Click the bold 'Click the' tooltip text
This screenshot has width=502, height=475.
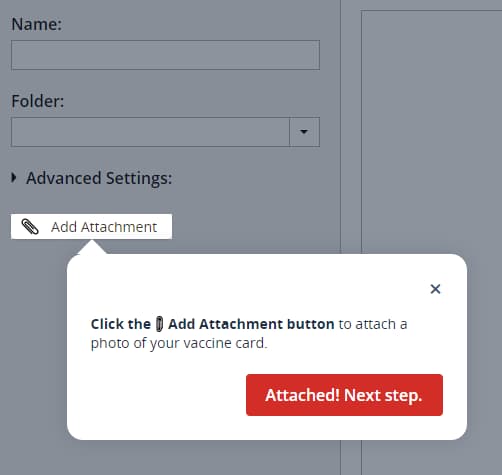tap(121, 324)
